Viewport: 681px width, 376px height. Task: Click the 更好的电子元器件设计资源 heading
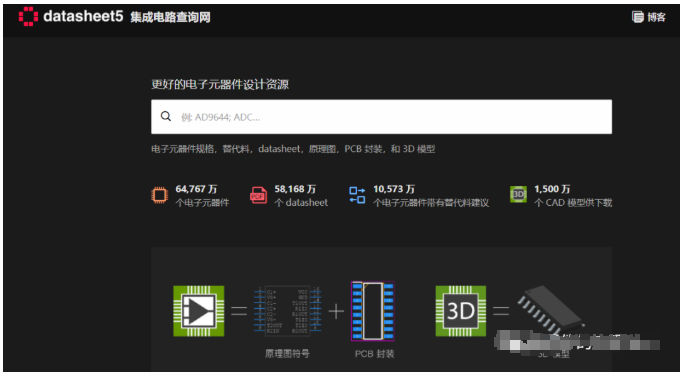coord(220,84)
